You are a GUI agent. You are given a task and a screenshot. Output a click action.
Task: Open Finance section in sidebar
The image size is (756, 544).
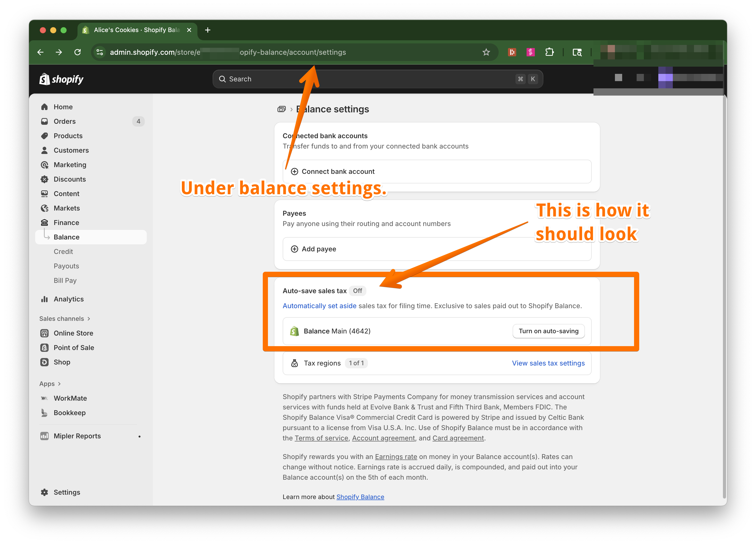[66, 223]
